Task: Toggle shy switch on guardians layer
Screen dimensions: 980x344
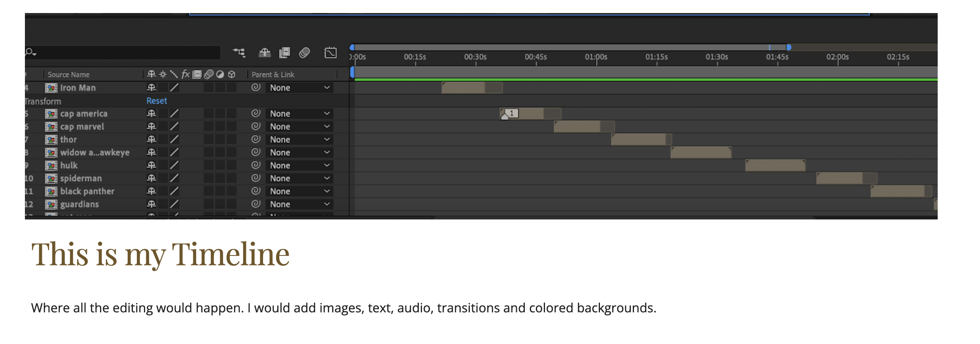Action: tap(151, 204)
